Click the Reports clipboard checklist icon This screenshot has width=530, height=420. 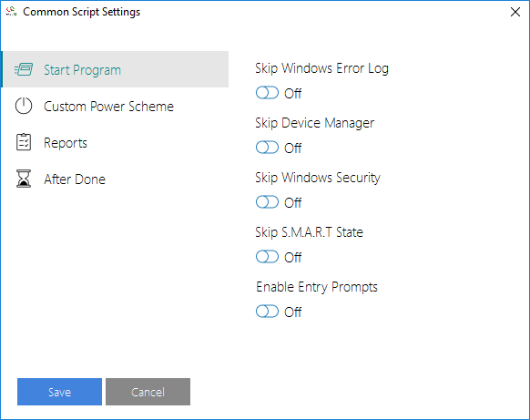pyautogui.click(x=24, y=142)
